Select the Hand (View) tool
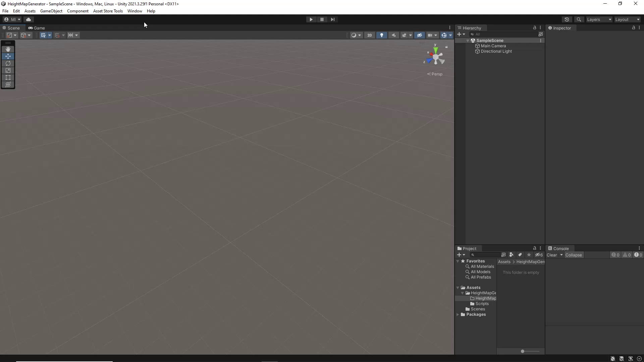Viewport: 644px width, 362px height. [8, 49]
